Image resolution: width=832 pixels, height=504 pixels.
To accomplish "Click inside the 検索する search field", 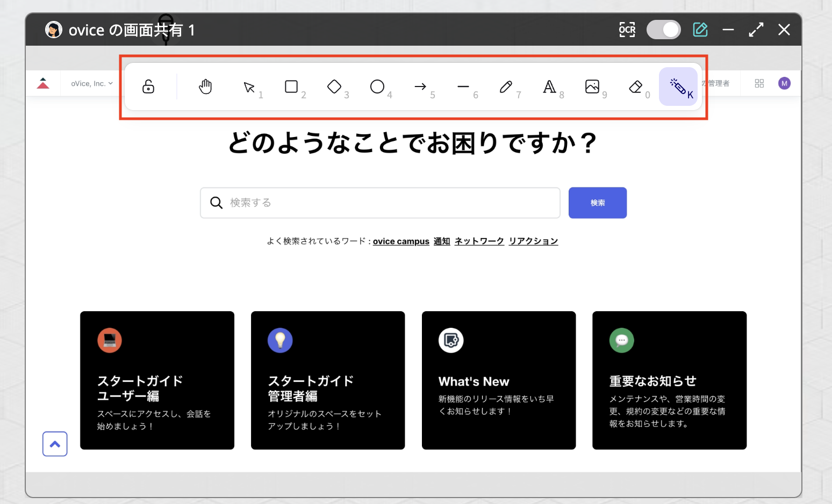I will point(376,203).
